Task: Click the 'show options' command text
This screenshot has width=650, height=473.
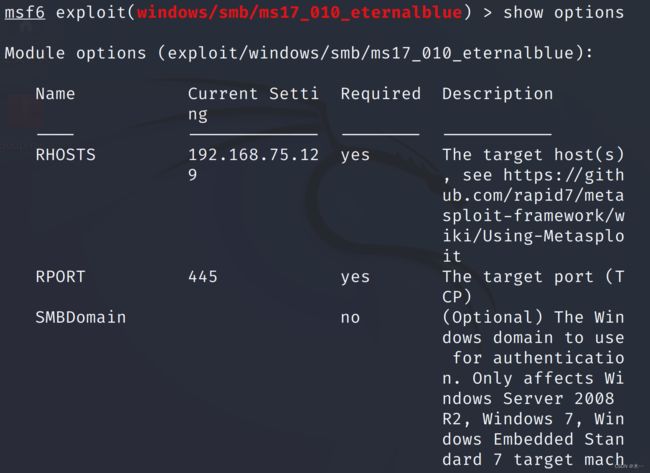Action: pos(563,13)
